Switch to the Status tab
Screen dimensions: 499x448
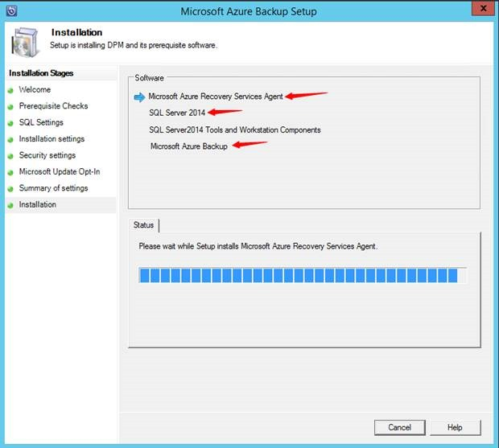[143, 225]
